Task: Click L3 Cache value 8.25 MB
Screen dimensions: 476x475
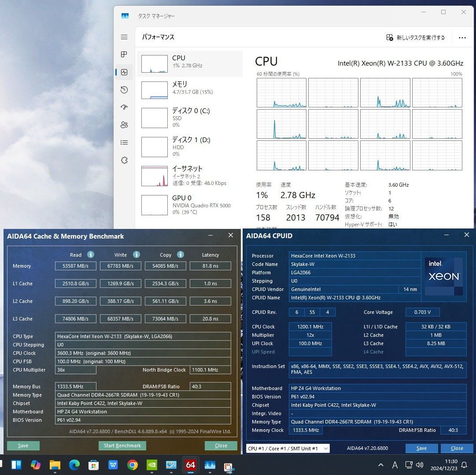Action: (x=436, y=343)
